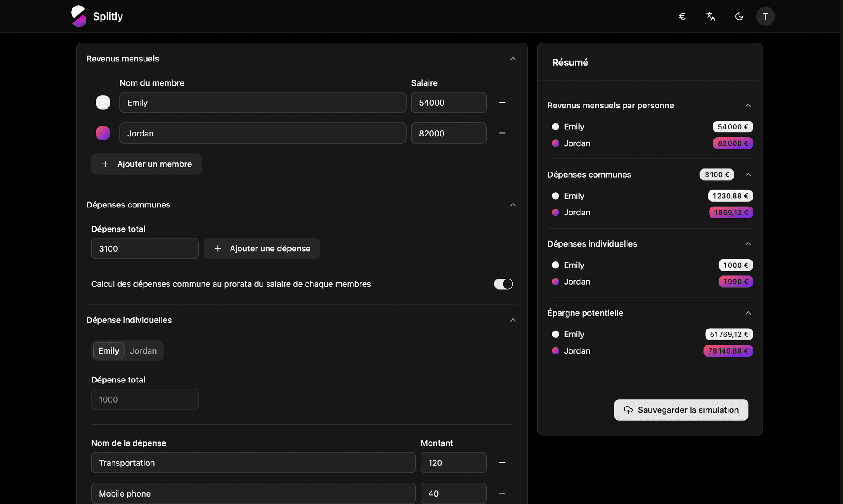Toggle prorata salary calculation switch
The height and width of the screenshot is (504, 843).
(503, 284)
